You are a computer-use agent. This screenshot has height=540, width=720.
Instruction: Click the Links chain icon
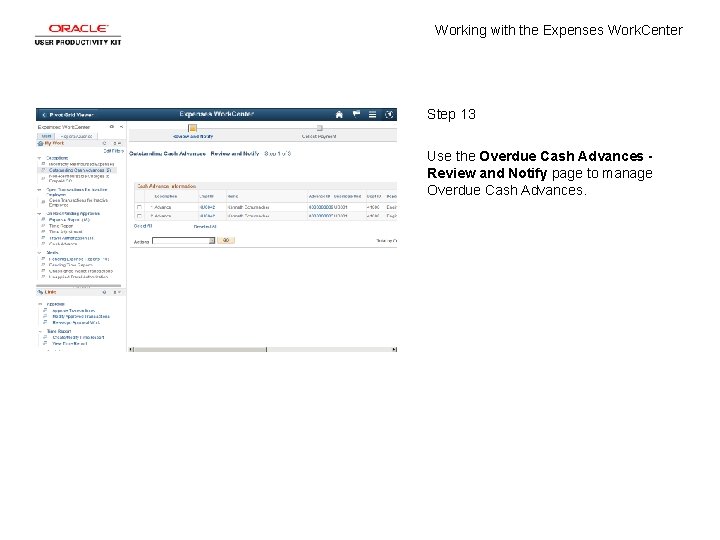click(40, 292)
